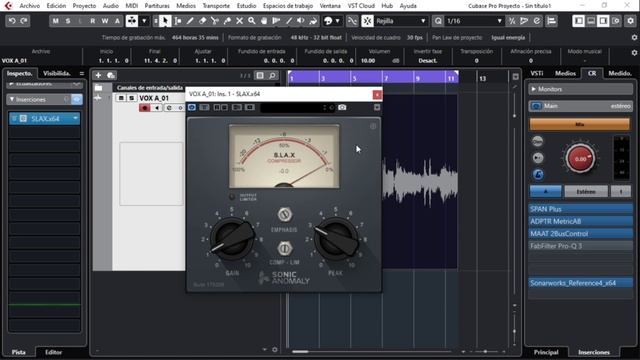
Task: Click plugin settings gear on SLAX panel
Action: coord(373,127)
